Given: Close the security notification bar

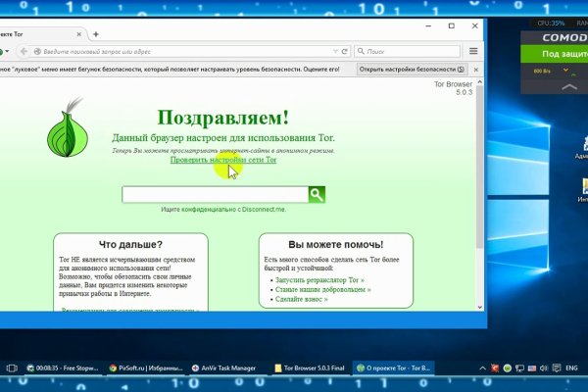Looking at the screenshot, I should pos(478,70).
